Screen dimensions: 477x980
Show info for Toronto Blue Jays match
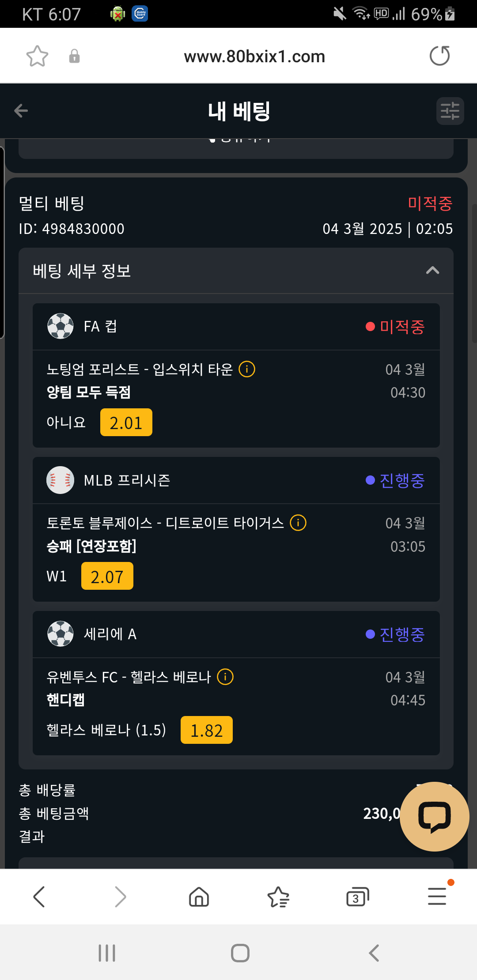pyautogui.click(x=298, y=523)
